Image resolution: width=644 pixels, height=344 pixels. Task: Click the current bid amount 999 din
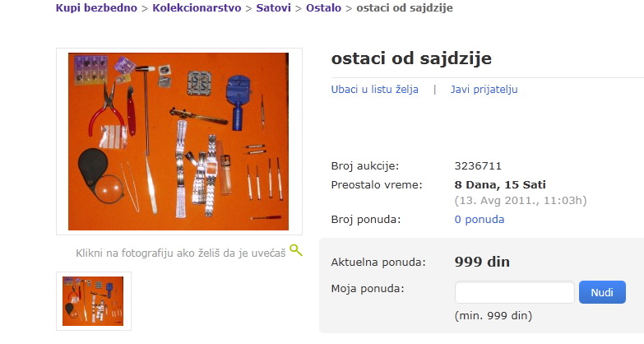tap(482, 262)
